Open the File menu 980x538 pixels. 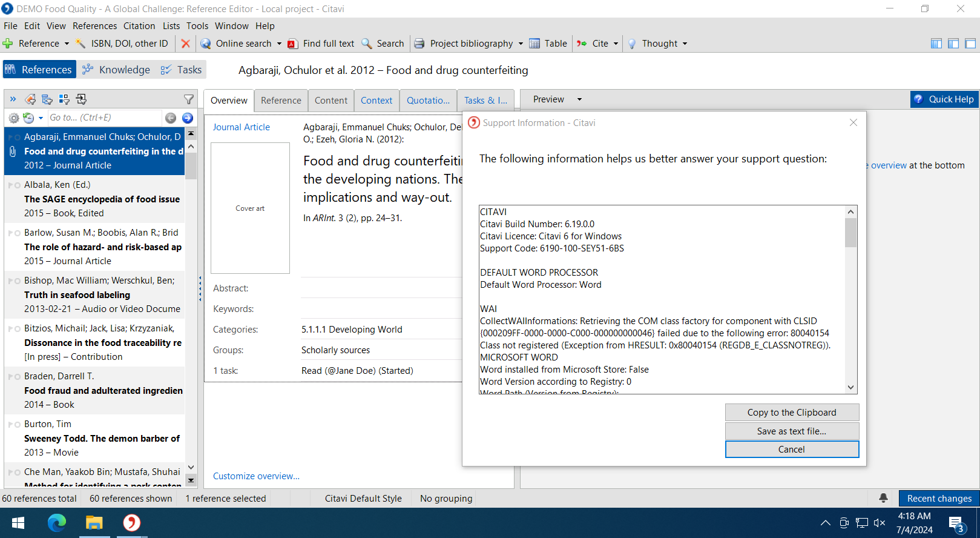[x=10, y=26]
